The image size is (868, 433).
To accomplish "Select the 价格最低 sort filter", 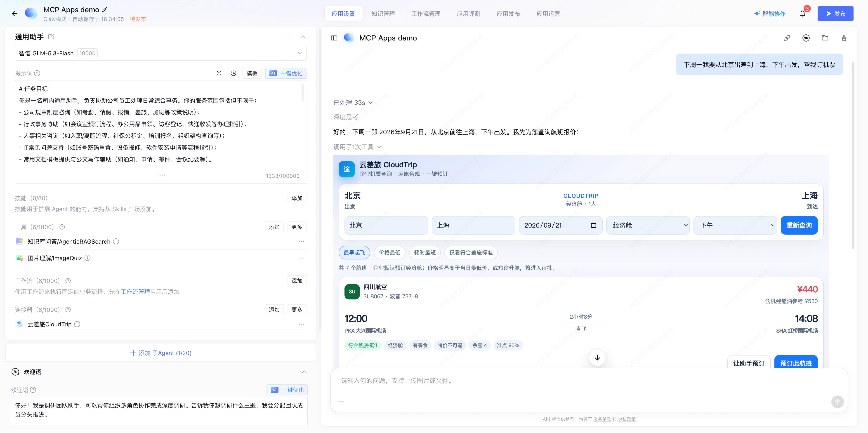I will click(x=389, y=252).
